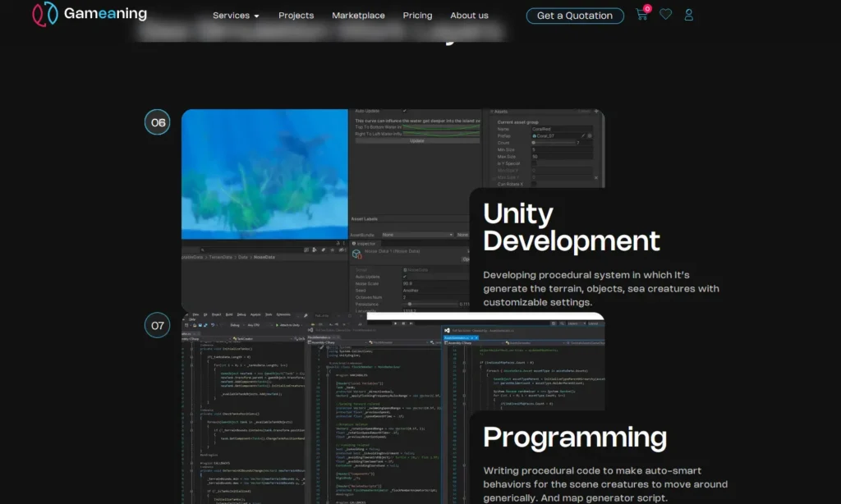Open the wishlist heart icon
This screenshot has width=841, height=504.
665,15
